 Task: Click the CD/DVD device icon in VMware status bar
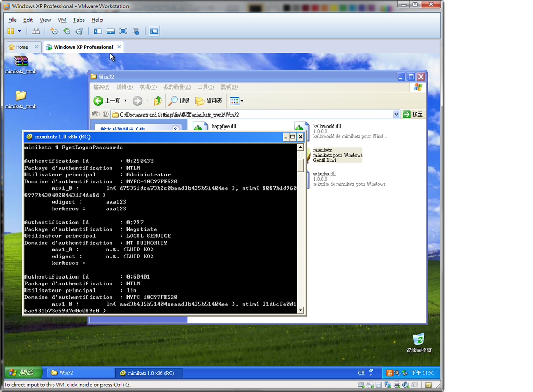(x=370, y=385)
